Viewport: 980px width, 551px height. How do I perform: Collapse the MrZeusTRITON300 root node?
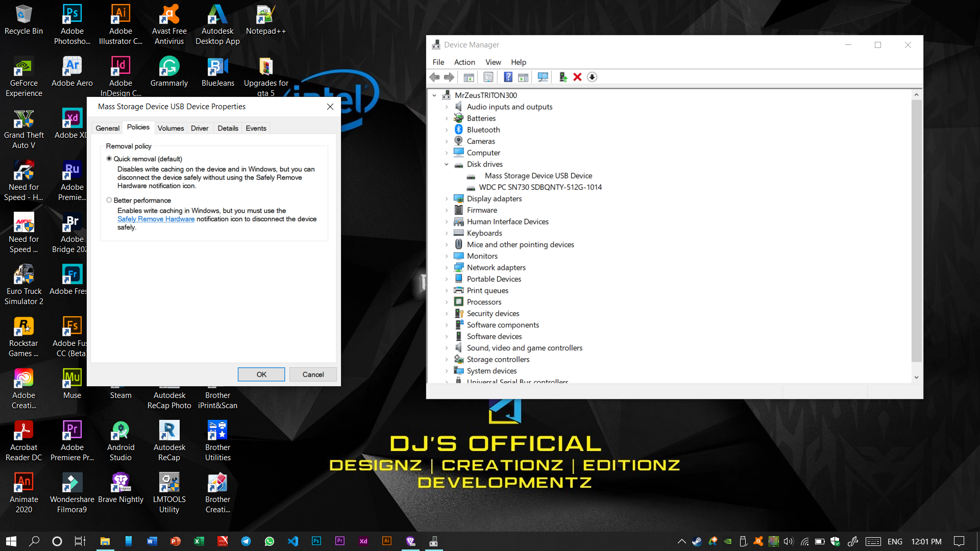[x=434, y=95]
